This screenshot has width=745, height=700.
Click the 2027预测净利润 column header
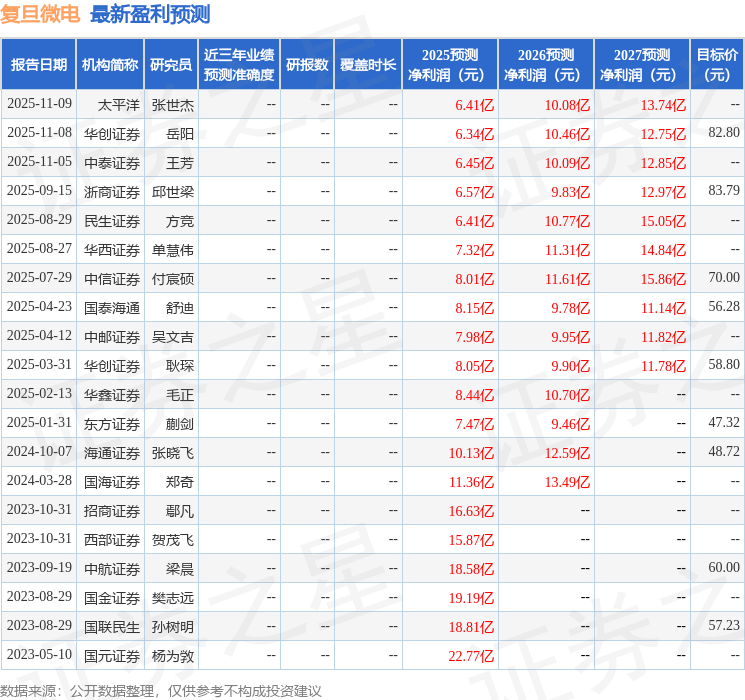pyautogui.click(x=642, y=65)
